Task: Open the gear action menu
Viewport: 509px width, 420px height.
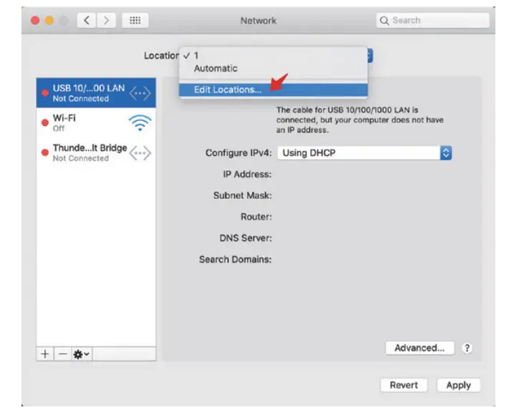Action: click(x=82, y=354)
